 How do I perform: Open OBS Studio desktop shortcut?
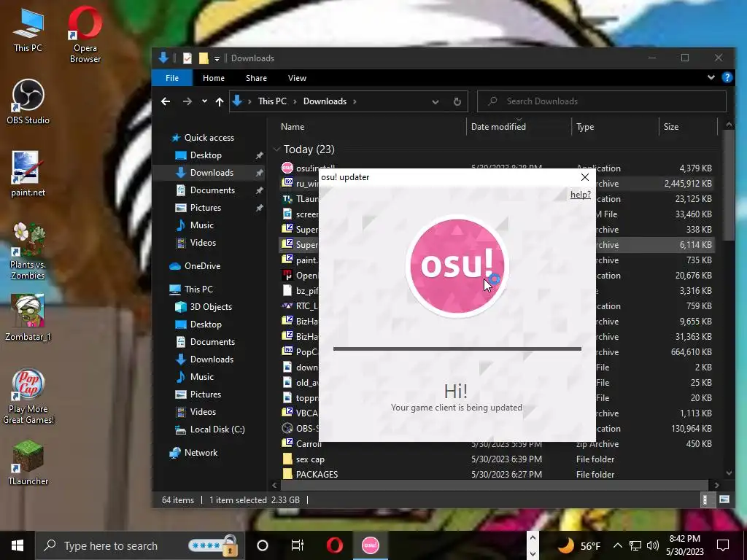pyautogui.click(x=28, y=101)
